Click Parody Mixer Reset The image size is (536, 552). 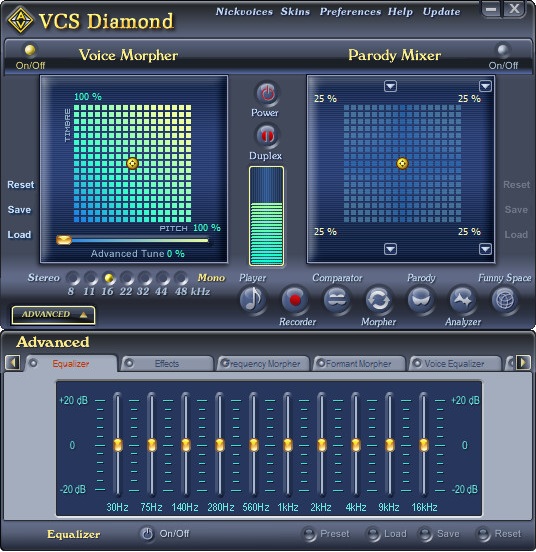tap(516, 185)
